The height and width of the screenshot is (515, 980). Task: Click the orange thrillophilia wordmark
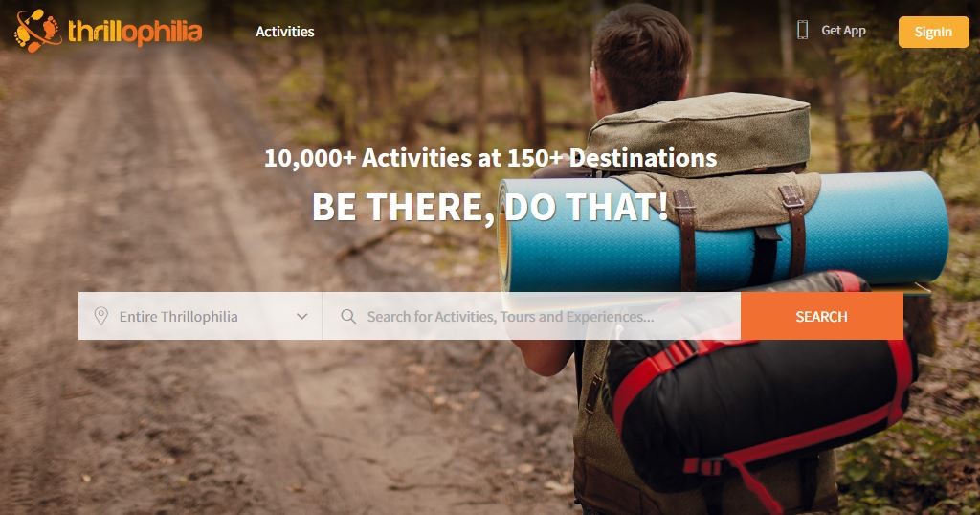135,32
